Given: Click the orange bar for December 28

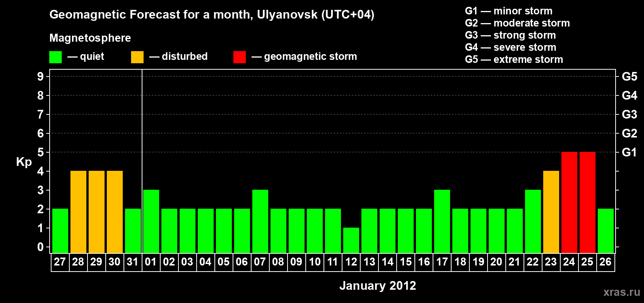Looking at the screenshot, I should point(78,212).
